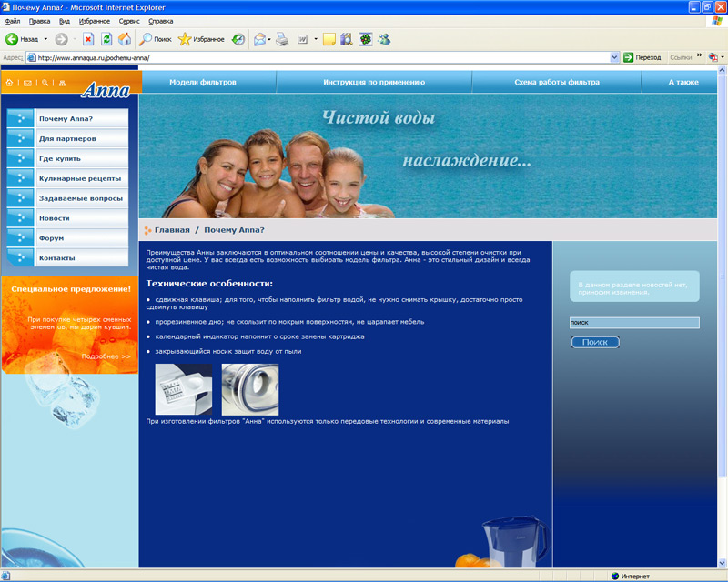The image size is (728, 582).
Task: Open the Вид menu
Action: tap(65, 21)
